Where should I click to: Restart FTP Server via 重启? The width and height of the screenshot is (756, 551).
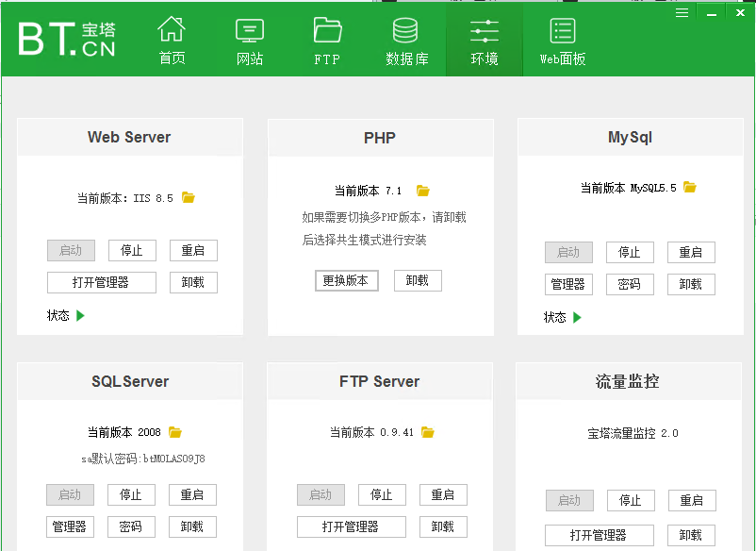(443, 494)
